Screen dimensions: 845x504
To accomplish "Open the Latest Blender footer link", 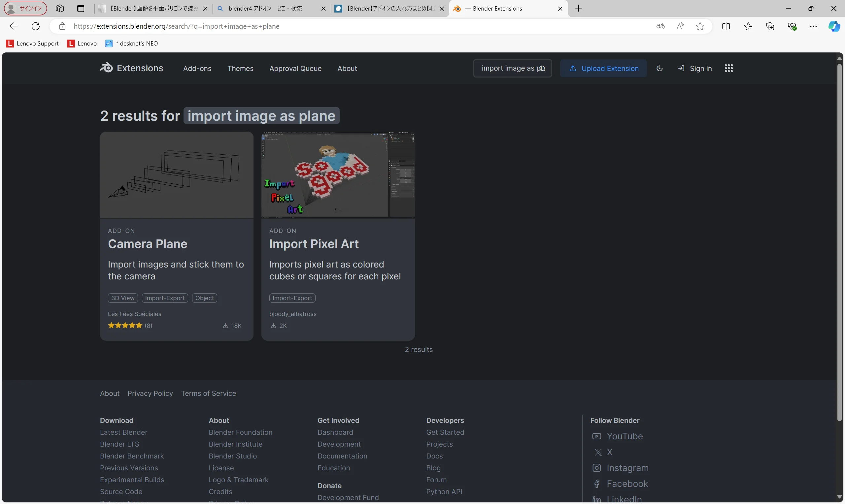I will (124, 432).
